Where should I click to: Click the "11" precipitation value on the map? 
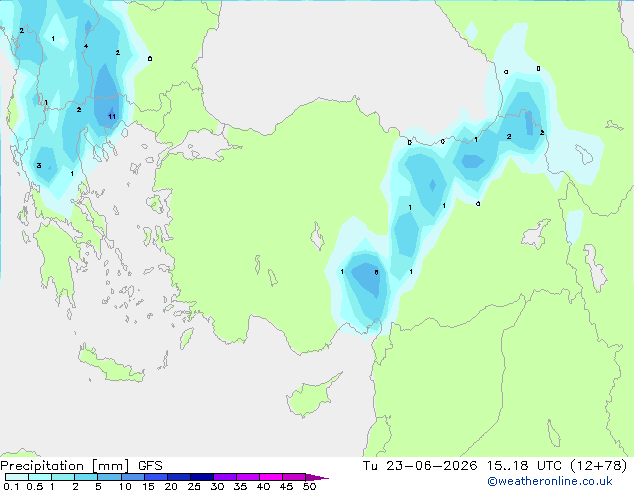(x=112, y=116)
